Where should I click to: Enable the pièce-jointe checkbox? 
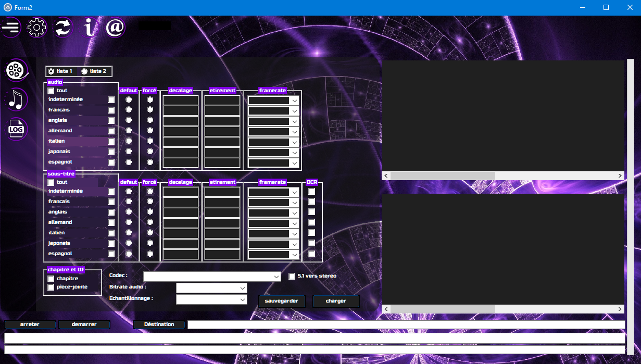(x=51, y=287)
